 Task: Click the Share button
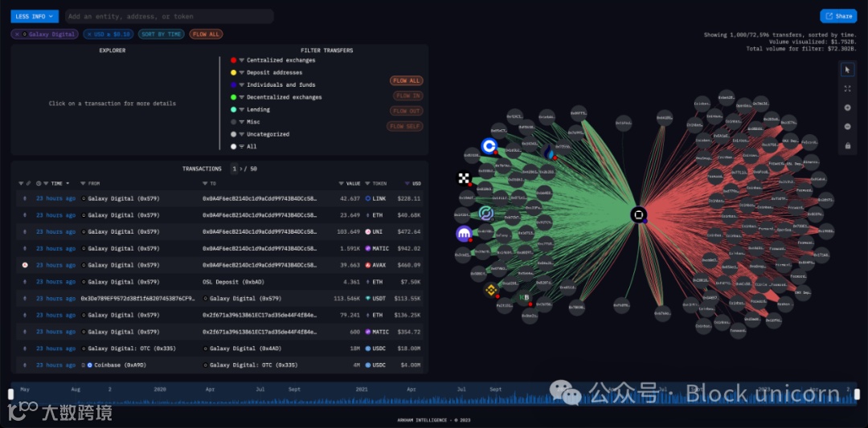coord(838,16)
